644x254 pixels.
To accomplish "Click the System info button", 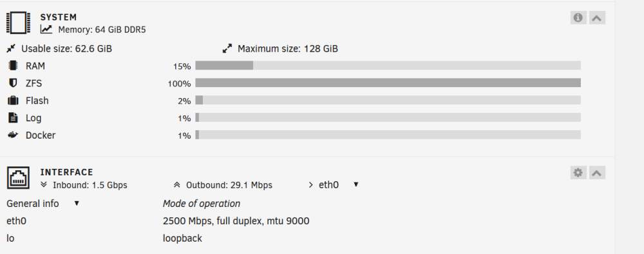I will pyautogui.click(x=578, y=17).
